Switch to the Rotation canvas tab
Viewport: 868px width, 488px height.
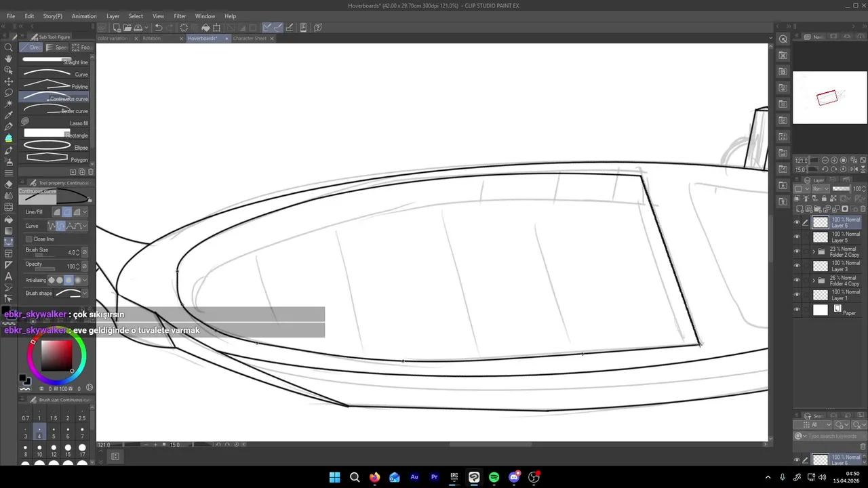coord(152,39)
